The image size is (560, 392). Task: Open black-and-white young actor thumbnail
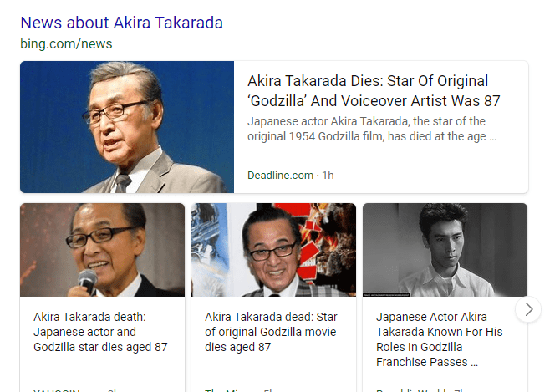pos(445,250)
